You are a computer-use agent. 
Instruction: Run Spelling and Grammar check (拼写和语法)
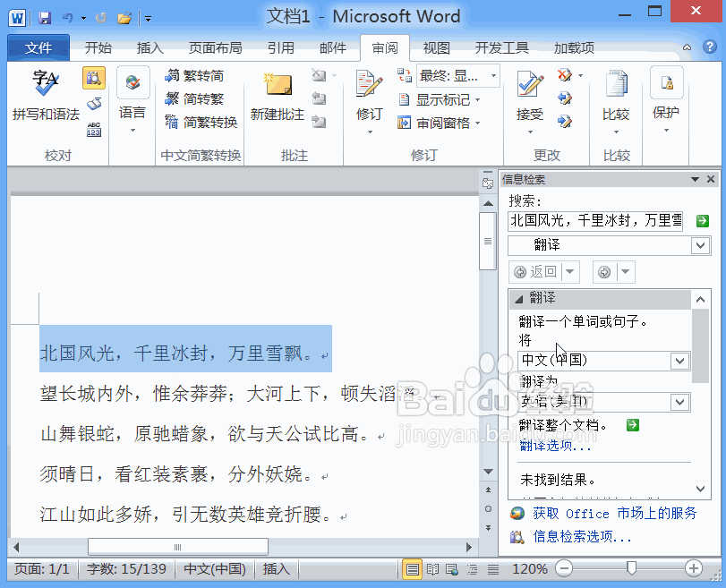[x=46, y=96]
